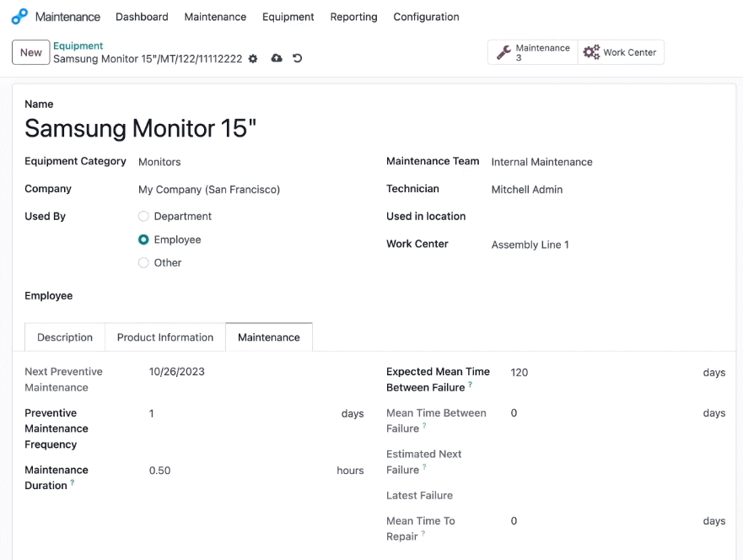Open the Configuration menu
Viewport: 743px width, 560px height.
coord(426,17)
